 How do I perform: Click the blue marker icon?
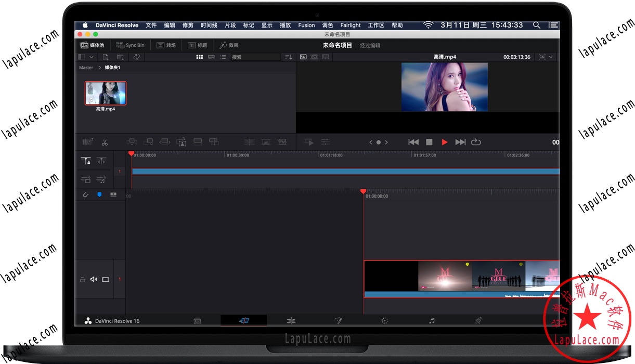(x=99, y=194)
